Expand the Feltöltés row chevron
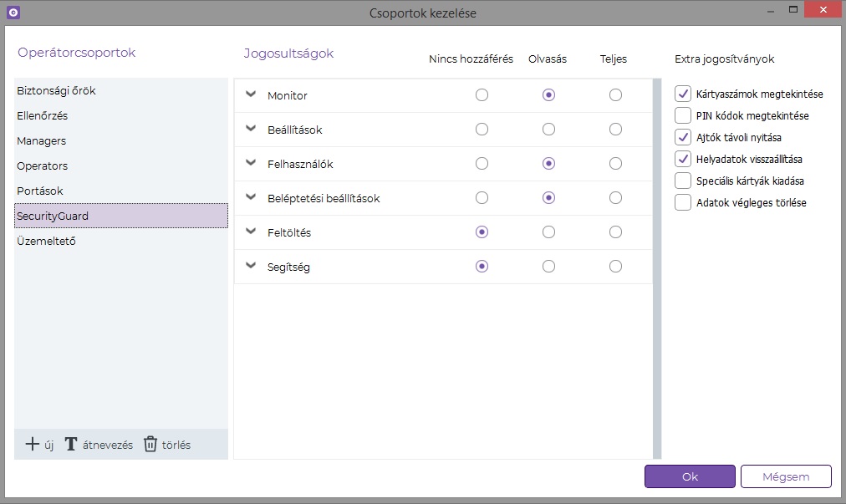The height and width of the screenshot is (504, 846). pos(251,232)
